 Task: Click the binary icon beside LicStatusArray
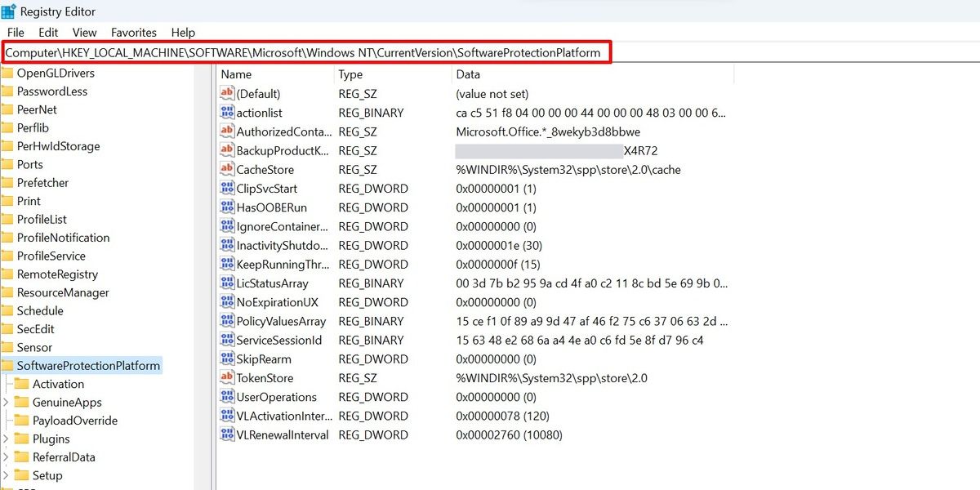click(x=226, y=283)
